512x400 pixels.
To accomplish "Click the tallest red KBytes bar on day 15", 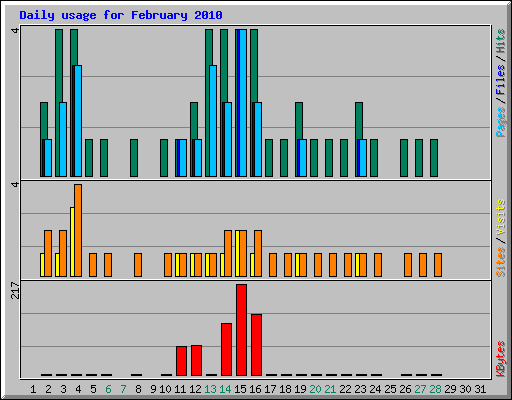I will (x=241, y=330).
